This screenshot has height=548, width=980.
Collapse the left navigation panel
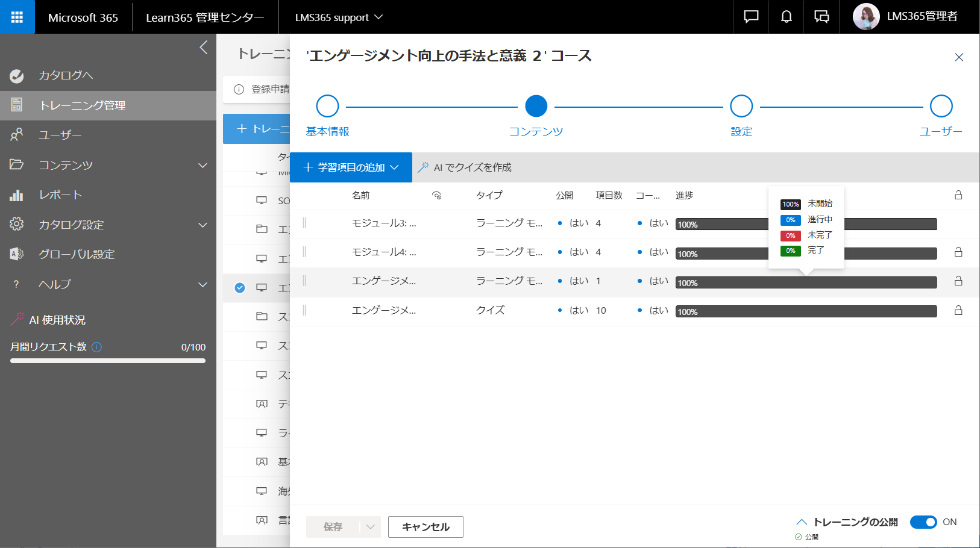(x=204, y=48)
